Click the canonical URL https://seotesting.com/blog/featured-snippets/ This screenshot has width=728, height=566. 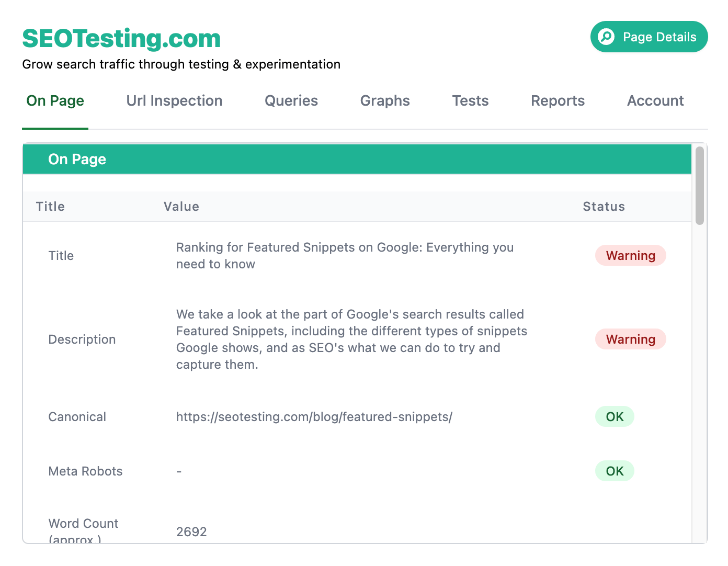pos(314,417)
